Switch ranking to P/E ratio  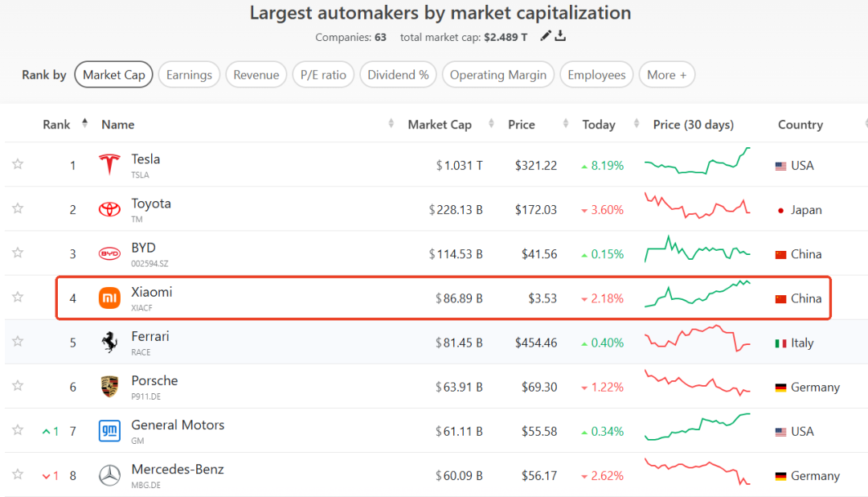coord(323,75)
